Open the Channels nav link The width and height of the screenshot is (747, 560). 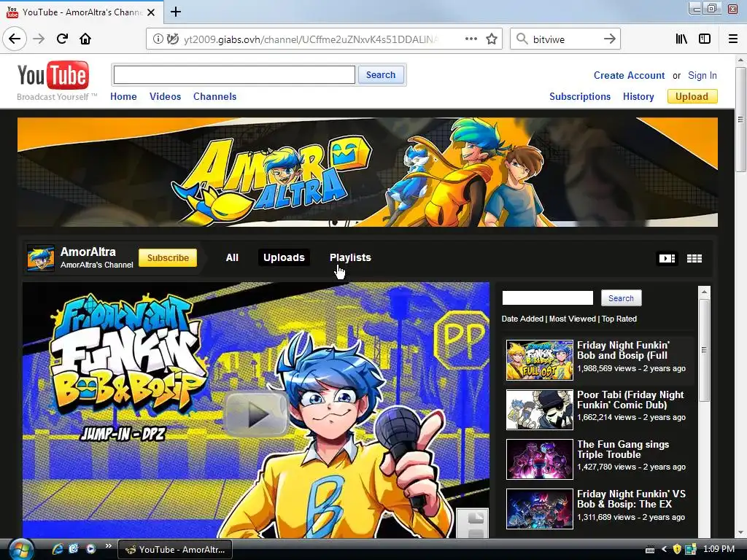[x=215, y=96]
